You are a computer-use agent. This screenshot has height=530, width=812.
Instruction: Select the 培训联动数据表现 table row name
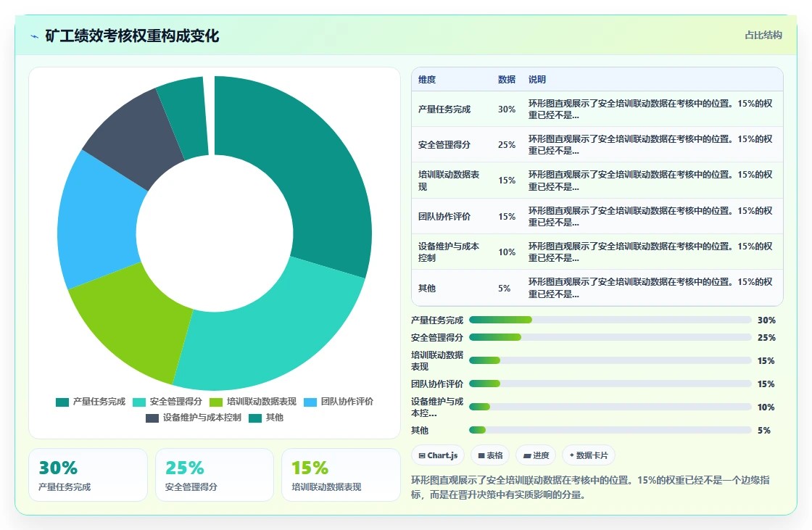[449, 181]
